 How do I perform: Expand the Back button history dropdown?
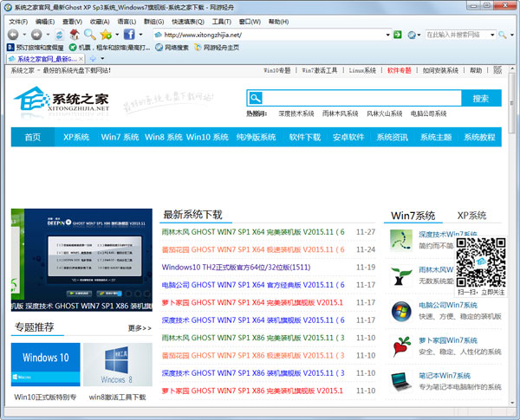coord(24,35)
